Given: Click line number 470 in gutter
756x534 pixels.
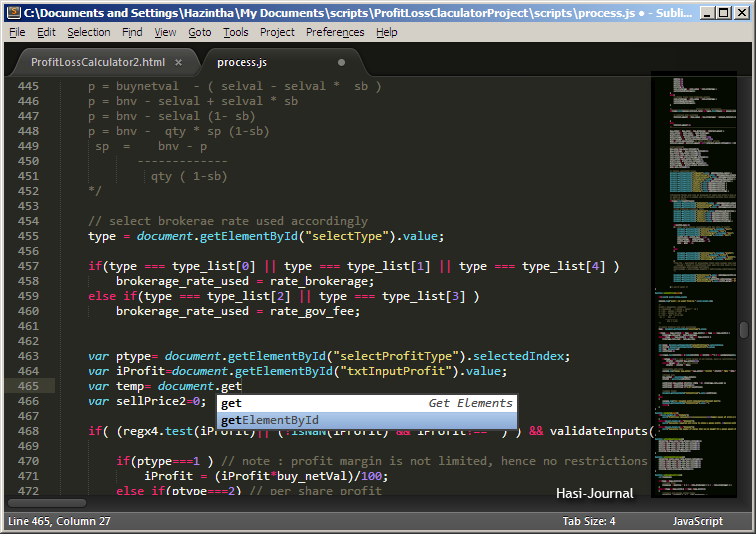Looking at the screenshot, I should click(x=28, y=461).
